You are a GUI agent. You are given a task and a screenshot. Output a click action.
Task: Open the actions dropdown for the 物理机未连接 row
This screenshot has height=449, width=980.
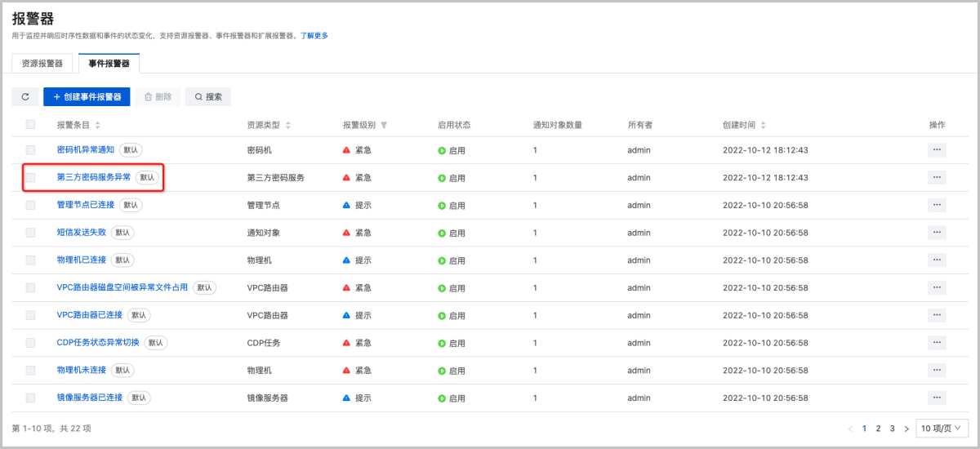pyautogui.click(x=937, y=370)
